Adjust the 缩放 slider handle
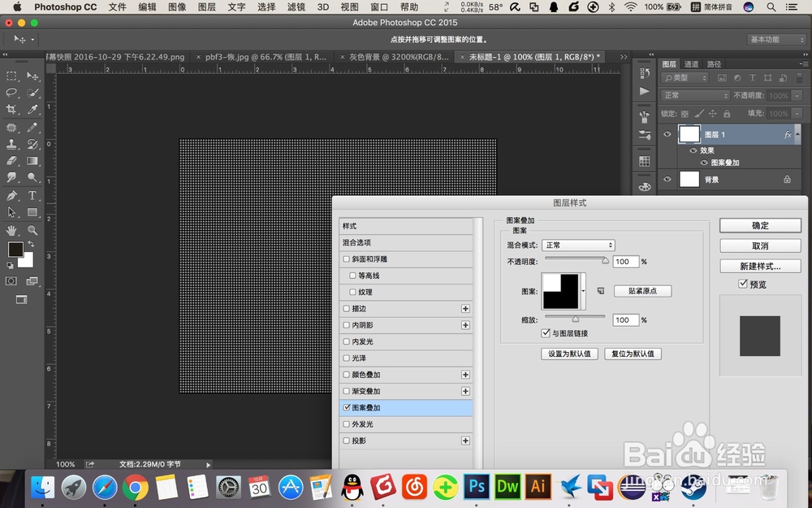This screenshot has width=812, height=508. pyautogui.click(x=576, y=319)
